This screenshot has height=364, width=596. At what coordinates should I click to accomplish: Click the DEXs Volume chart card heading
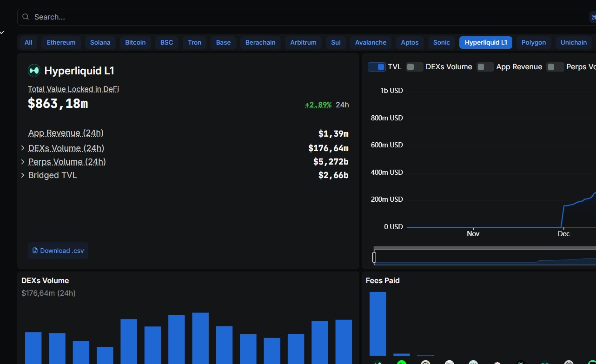45,280
